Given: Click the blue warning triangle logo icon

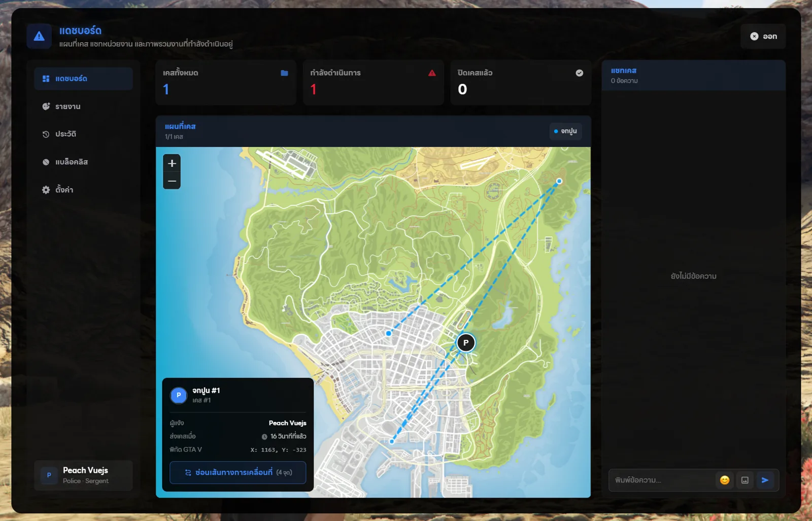Looking at the screenshot, I should coord(39,37).
